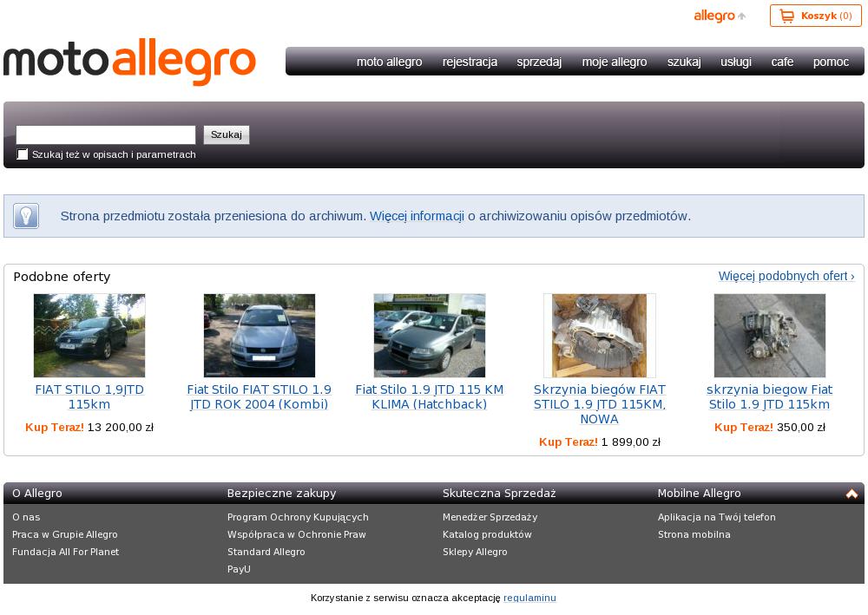The height and width of the screenshot is (615, 868).
Task: Open 'usługi' menu item
Action: 736,62
